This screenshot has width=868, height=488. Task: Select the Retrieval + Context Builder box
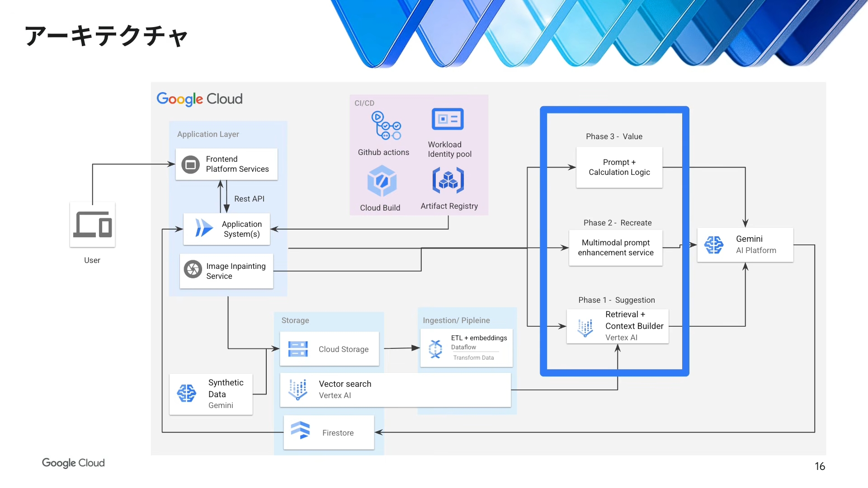pyautogui.click(x=618, y=326)
